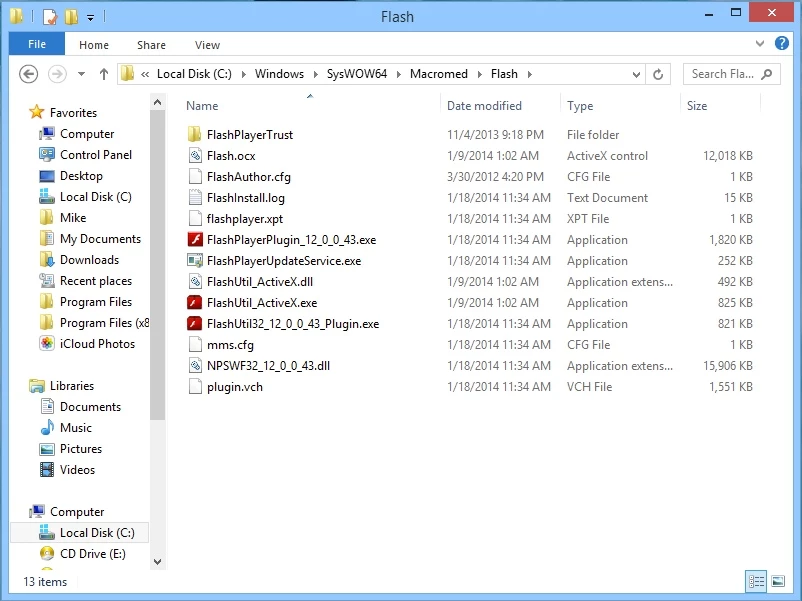This screenshot has height=601, width=802.
Task: Select plugin.vch file name
Action: click(235, 387)
